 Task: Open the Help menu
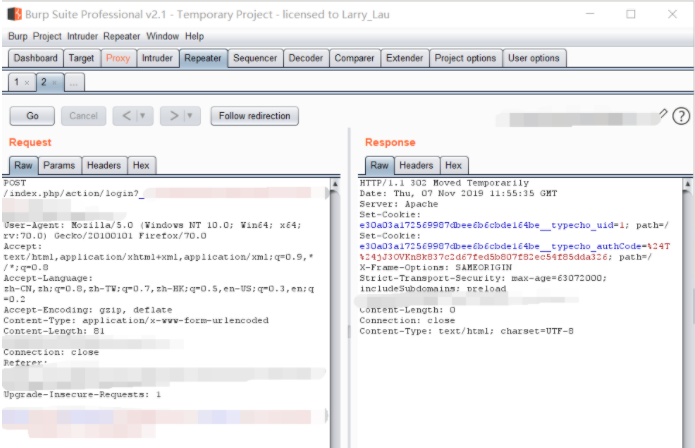pos(194,36)
